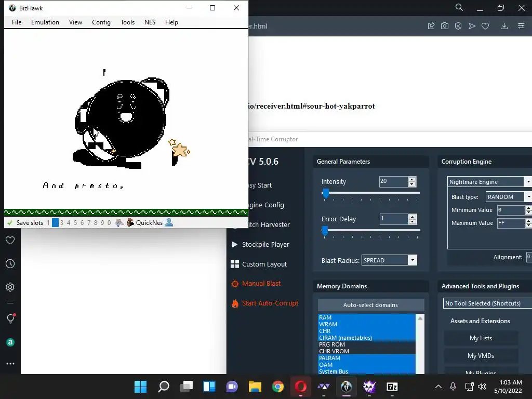Open the Config menu in BizHawk

101,22
